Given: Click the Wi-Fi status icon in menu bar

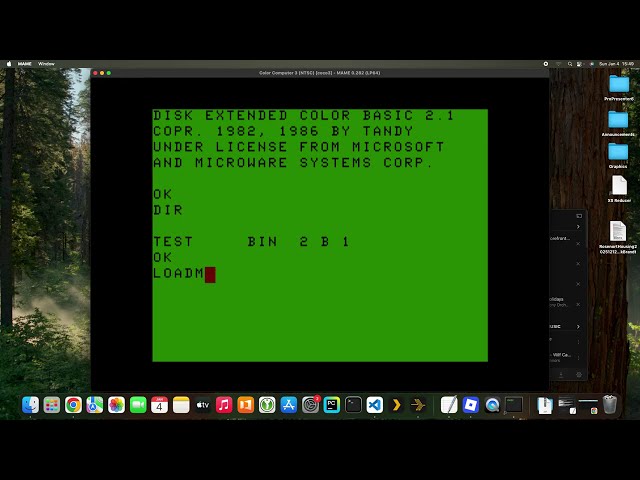Looking at the screenshot, I should pos(558,64).
